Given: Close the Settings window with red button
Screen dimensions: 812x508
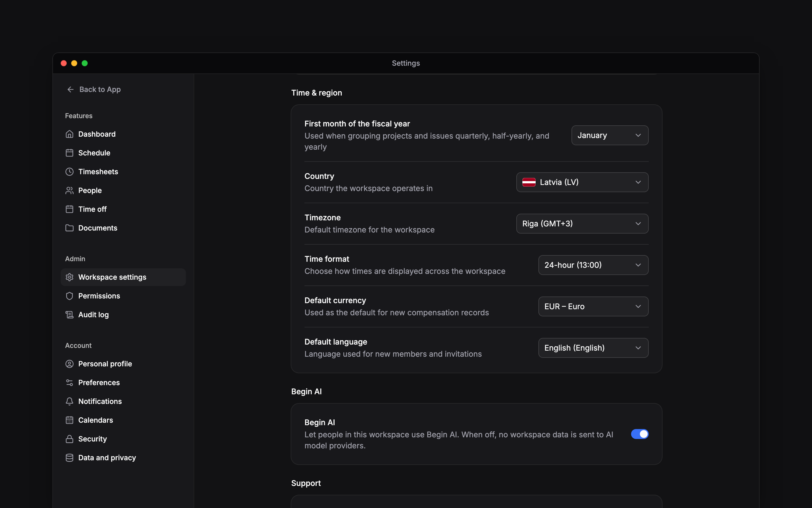Looking at the screenshot, I should tap(64, 63).
